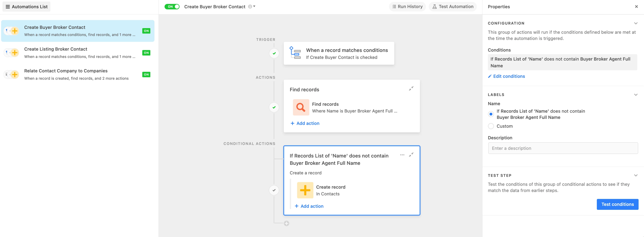The height and width of the screenshot is (237, 644).
Task: Collapse the Find records action group
Action: [x=411, y=88]
